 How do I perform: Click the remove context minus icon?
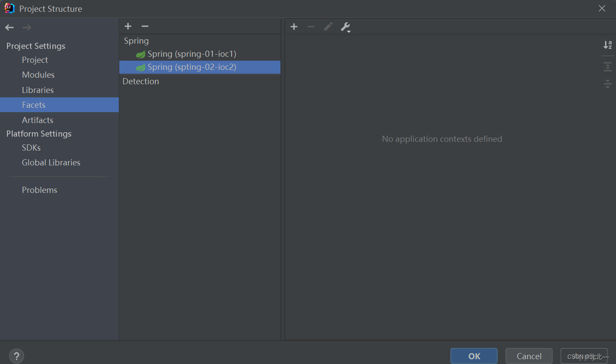[x=311, y=27]
